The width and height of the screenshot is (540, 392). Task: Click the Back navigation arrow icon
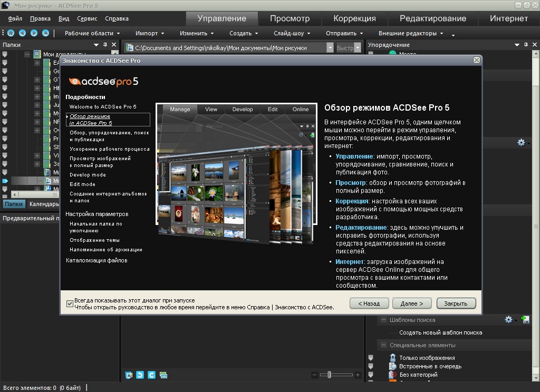(22, 33)
